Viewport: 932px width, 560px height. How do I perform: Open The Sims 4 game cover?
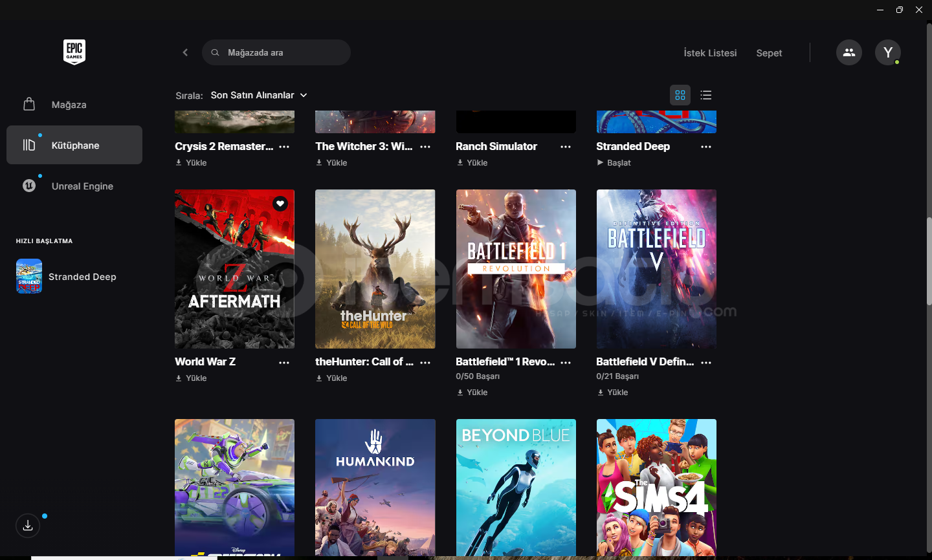(656, 488)
